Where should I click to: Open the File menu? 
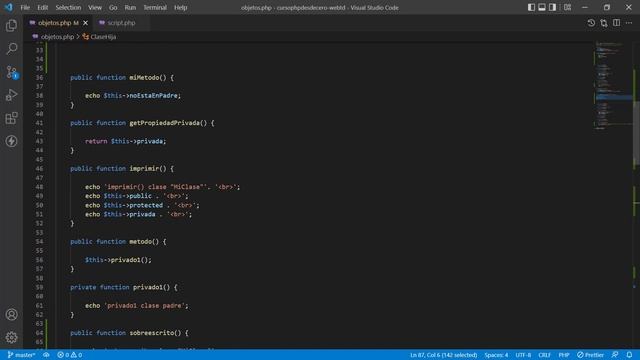[x=25, y=7]
